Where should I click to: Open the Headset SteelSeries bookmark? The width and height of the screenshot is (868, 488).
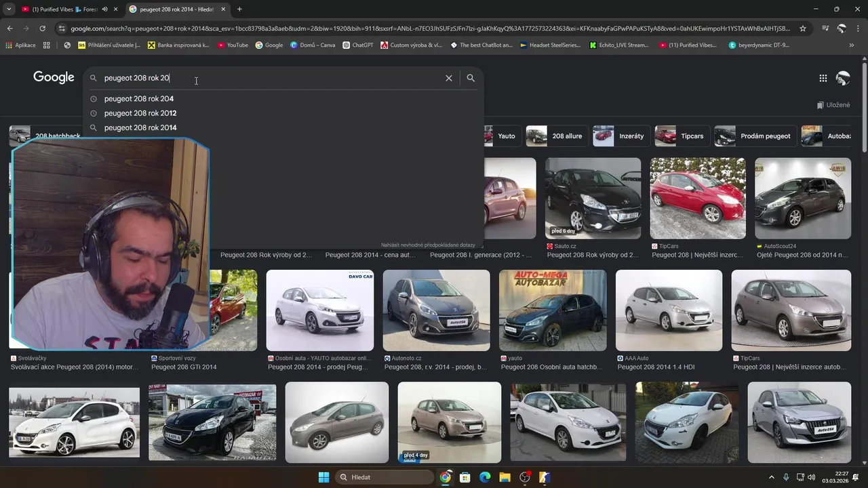click(x=550, y=45)
